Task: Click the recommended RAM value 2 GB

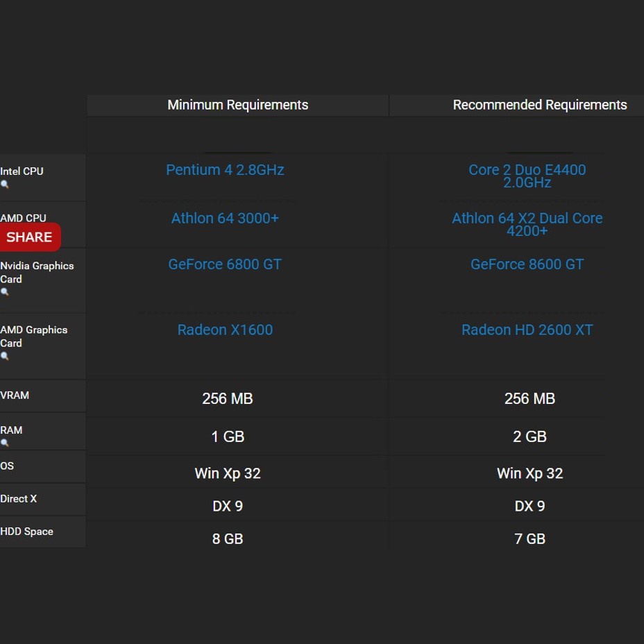Action: (529, 437)
